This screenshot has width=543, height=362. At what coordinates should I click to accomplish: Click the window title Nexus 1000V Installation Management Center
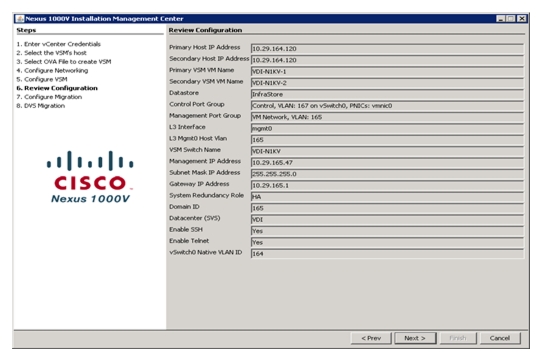104,19
